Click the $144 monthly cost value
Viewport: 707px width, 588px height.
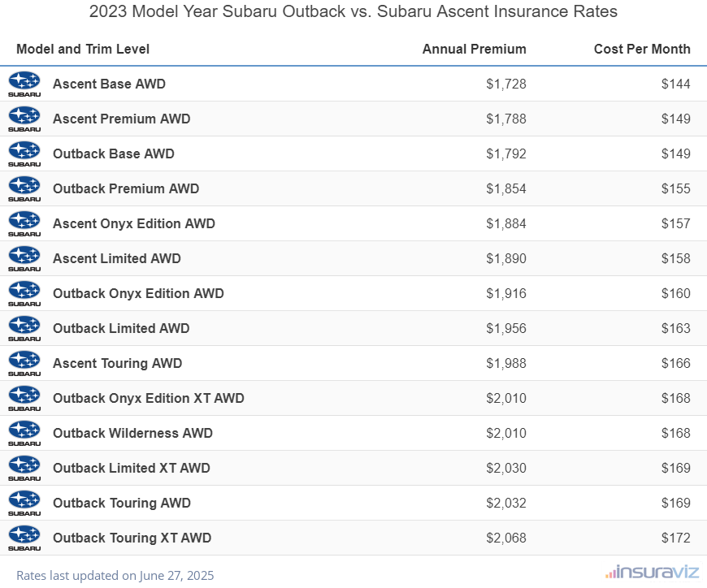(x=676, y=84)
